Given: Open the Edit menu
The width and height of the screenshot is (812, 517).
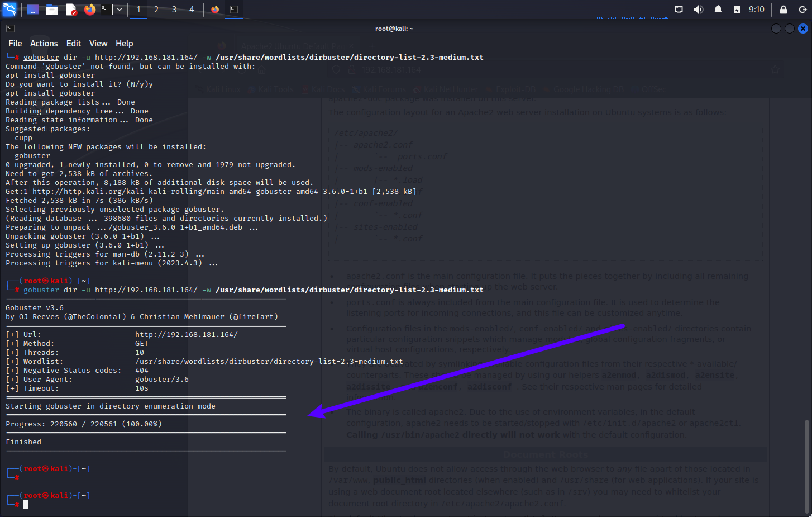Looking at the screenshot, I should [74, 44].
